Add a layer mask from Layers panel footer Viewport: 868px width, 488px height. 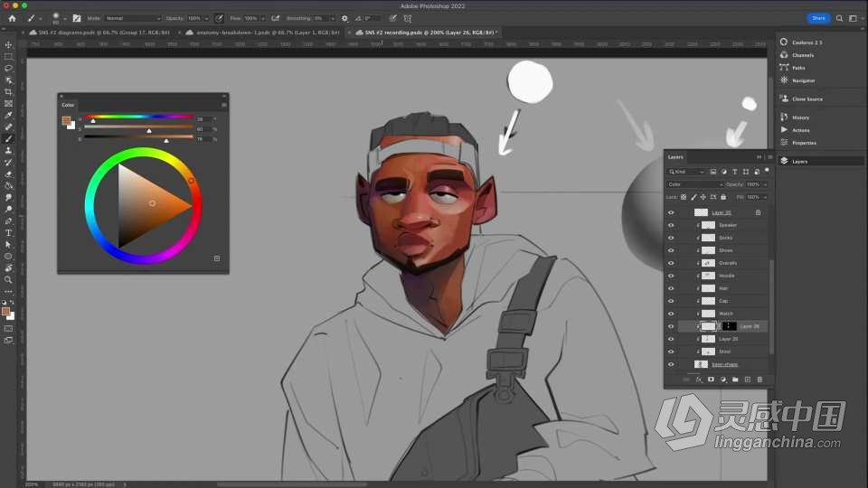click(711, 380)
